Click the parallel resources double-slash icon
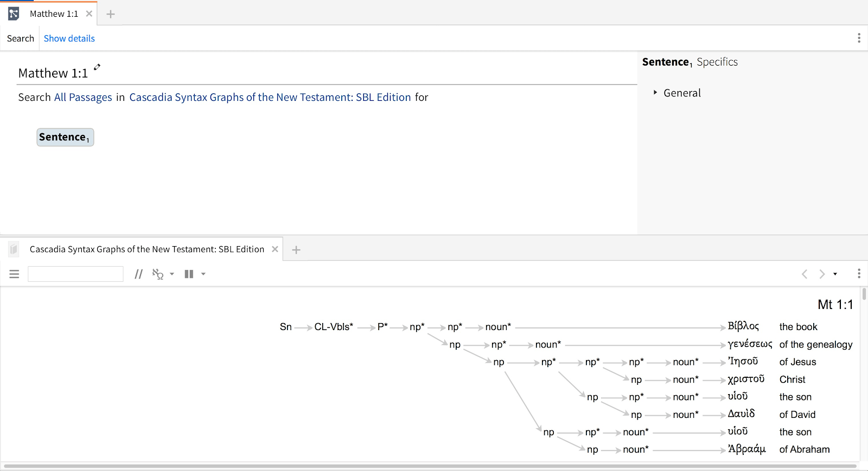 (x=139, y=274)
